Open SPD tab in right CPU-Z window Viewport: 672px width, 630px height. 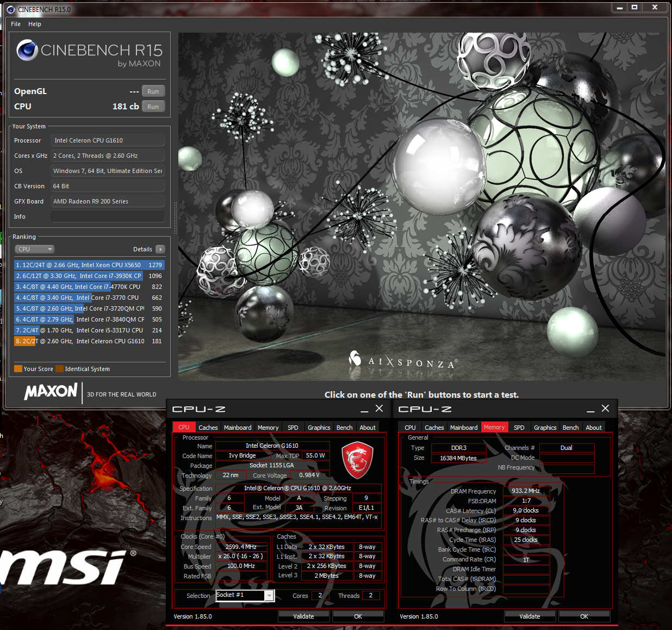[x=519, y=428]
